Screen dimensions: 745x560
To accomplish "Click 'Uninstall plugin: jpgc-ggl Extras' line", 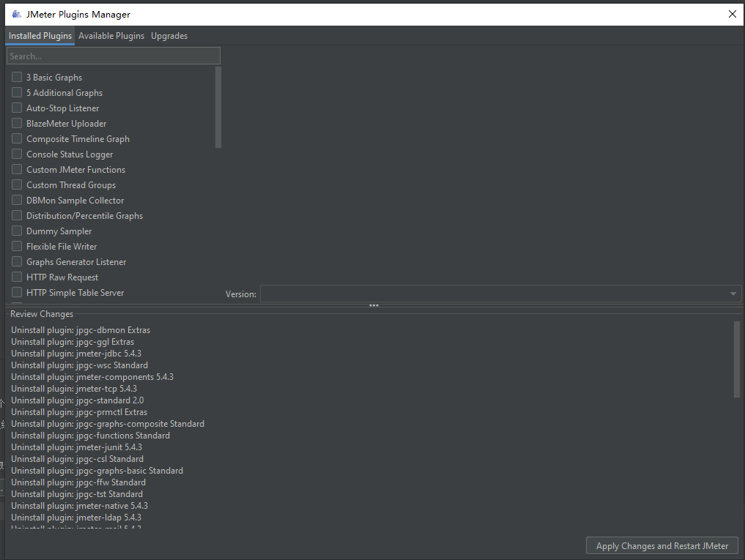I will (x=73, y=342).
